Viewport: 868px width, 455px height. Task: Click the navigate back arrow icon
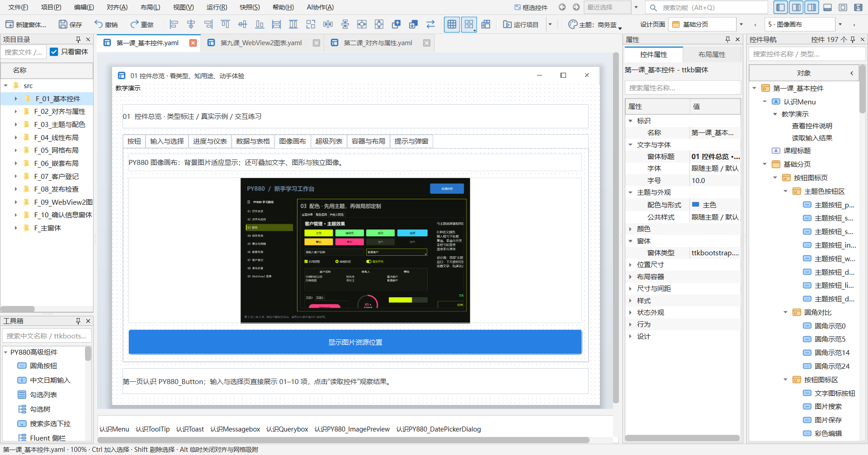(562, 7)
